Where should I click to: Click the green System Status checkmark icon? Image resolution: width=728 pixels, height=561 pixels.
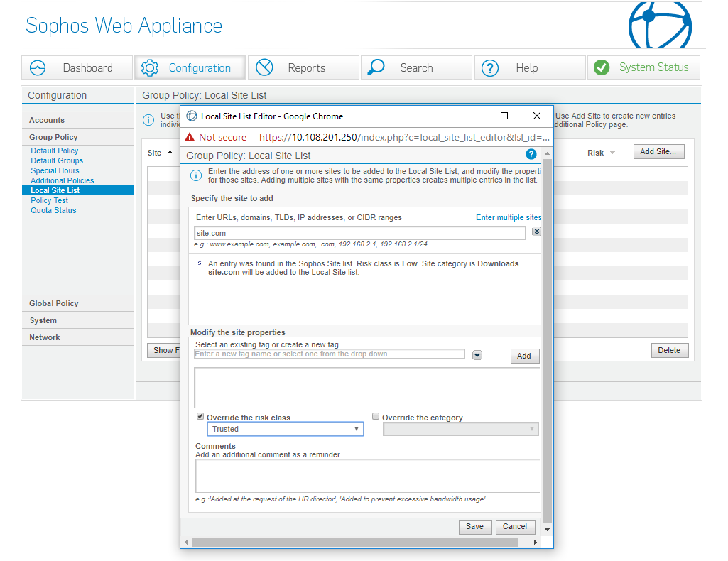click(602, 68)
